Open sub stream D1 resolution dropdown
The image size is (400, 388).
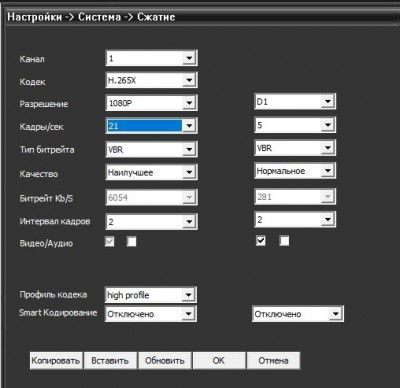point(295,101)
